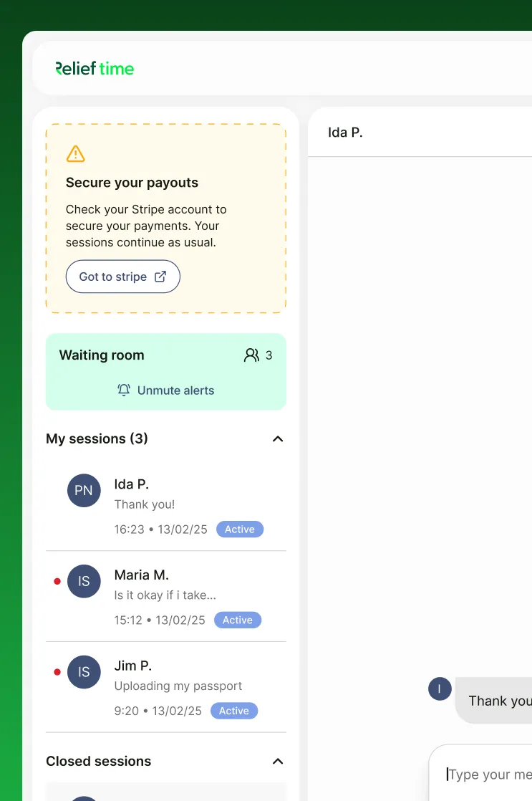Collapse the Closed sessions section

[x=278, y=761]
